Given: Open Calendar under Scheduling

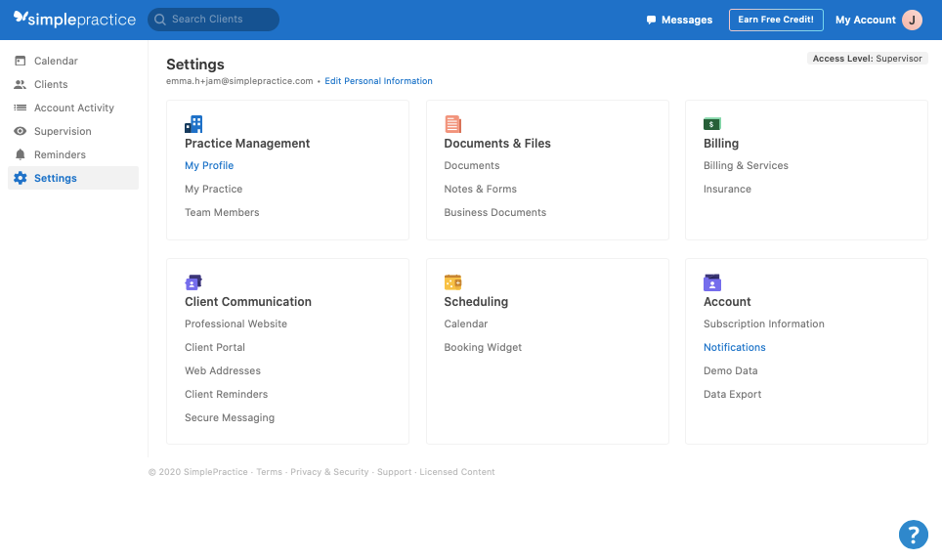Looking at the screenshot, I should 465,323.
